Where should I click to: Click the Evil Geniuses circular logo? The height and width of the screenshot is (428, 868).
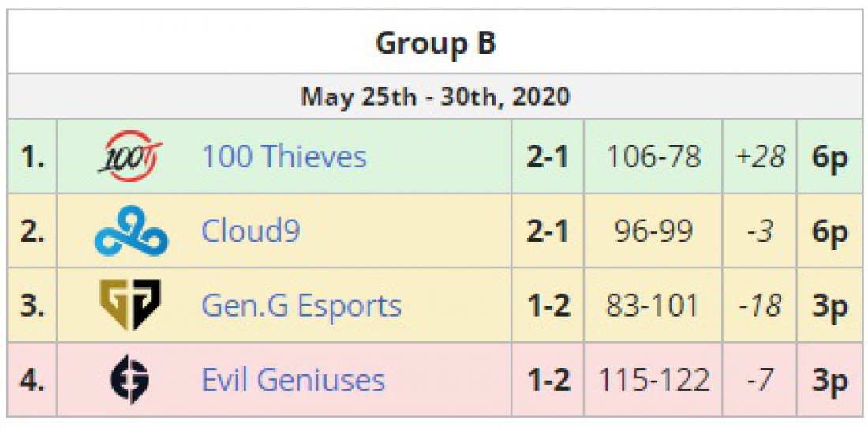coord(130,379)
